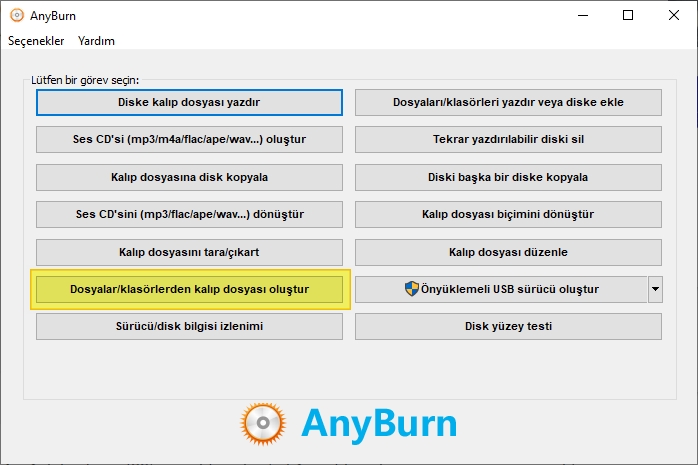Select Tekrar yazdırılabilir diski sil

point(508,139)
